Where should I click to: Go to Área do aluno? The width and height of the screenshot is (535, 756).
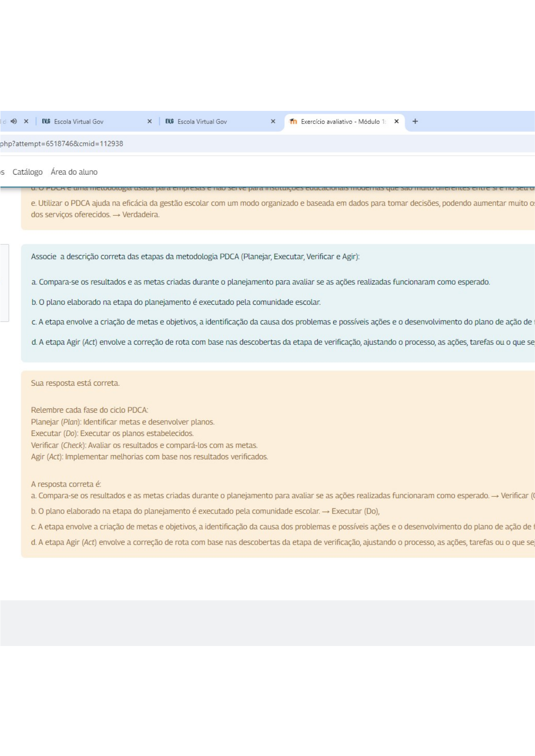tap(74, 172)
